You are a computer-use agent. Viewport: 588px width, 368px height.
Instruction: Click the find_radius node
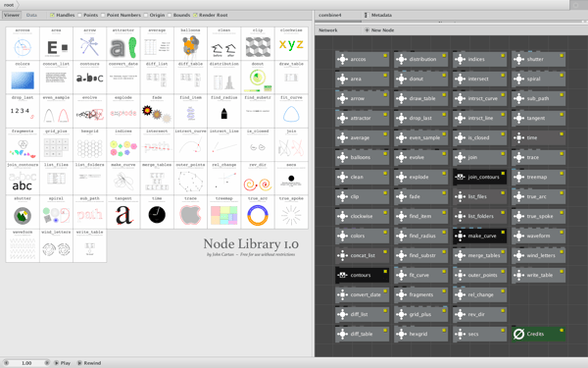420,236
